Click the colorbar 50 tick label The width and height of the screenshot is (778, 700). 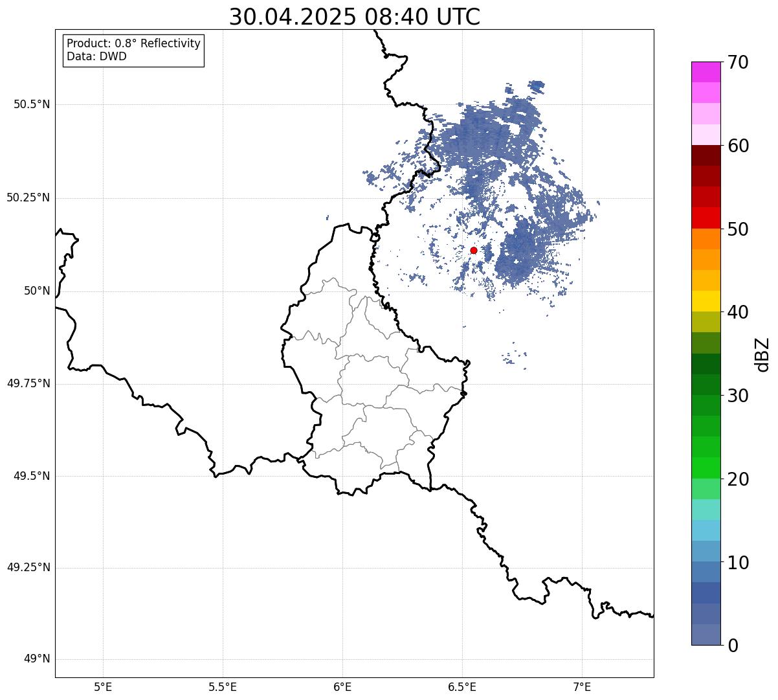coord(738,229)
